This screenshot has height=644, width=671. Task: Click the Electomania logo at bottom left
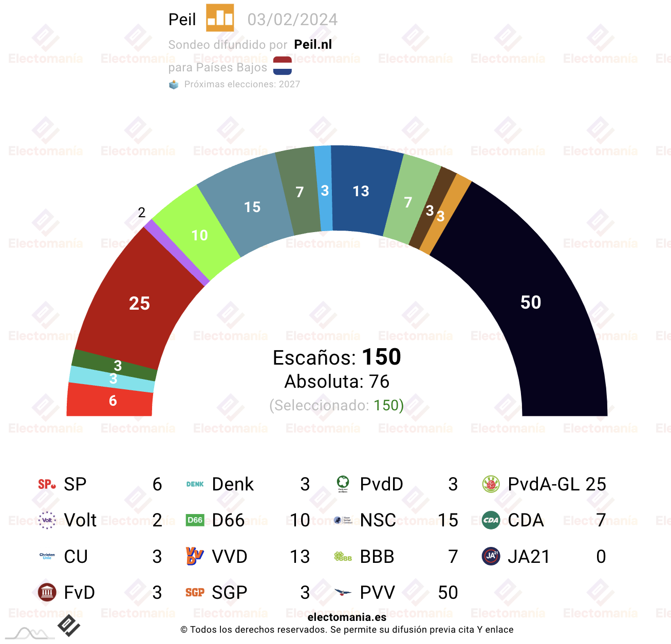click(x=68, y=625)
